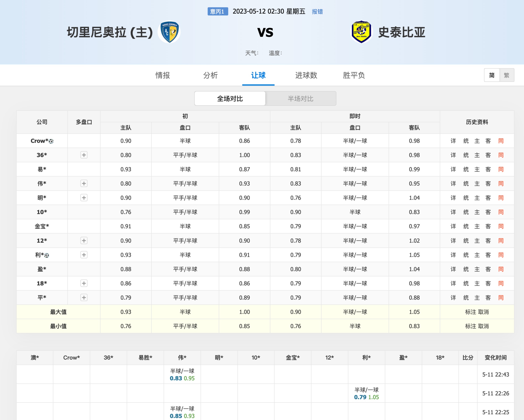524x420 pixels.
Task: Click the 报错 report error link
Action: click(317, 11)
